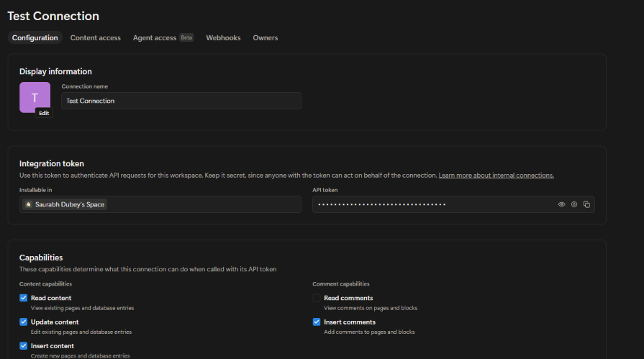
Task: Click 'Add comments to pages and blocks' text
Action: click(x=369, y=332)
